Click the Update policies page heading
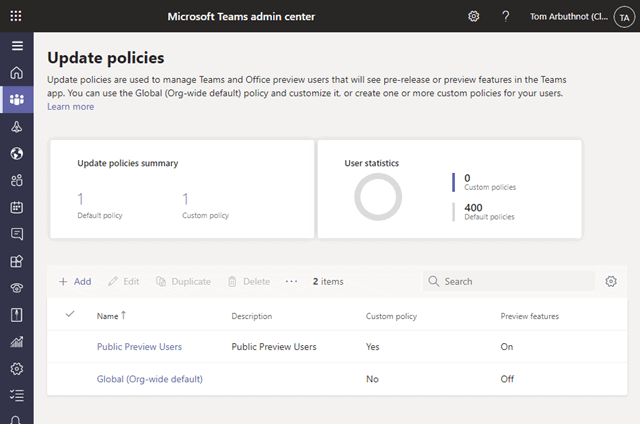Screen dimensions: 640x424 (x=106, y=58)
